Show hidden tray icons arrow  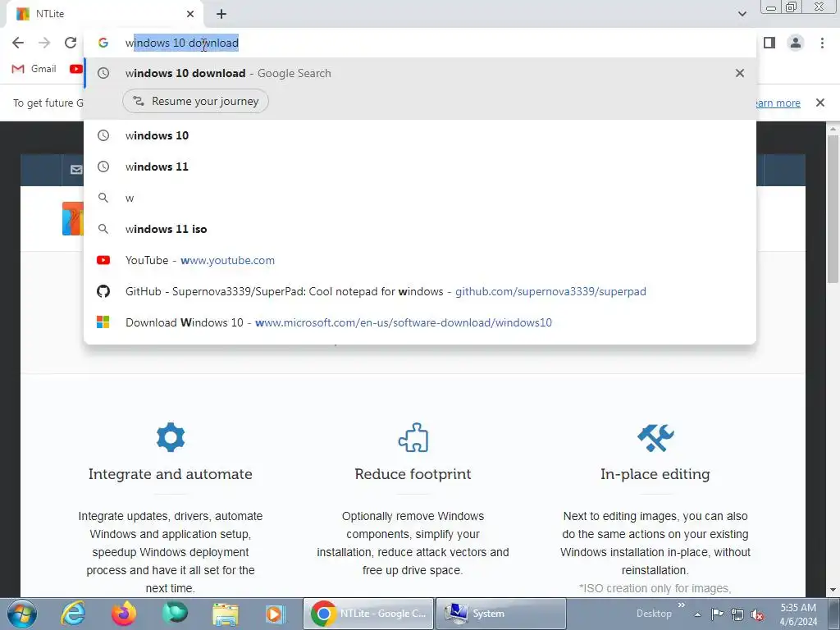point(697,614)
